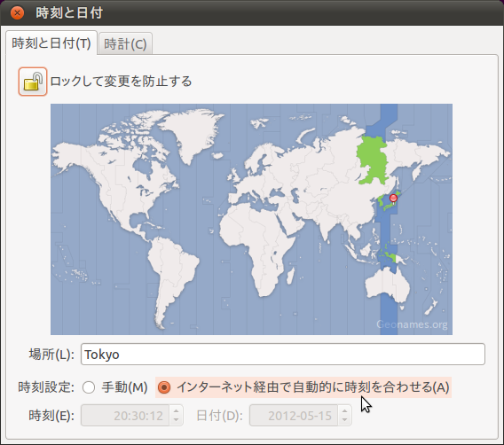
Task: Click the 時刻(E) time field
Action: point(125,416)
